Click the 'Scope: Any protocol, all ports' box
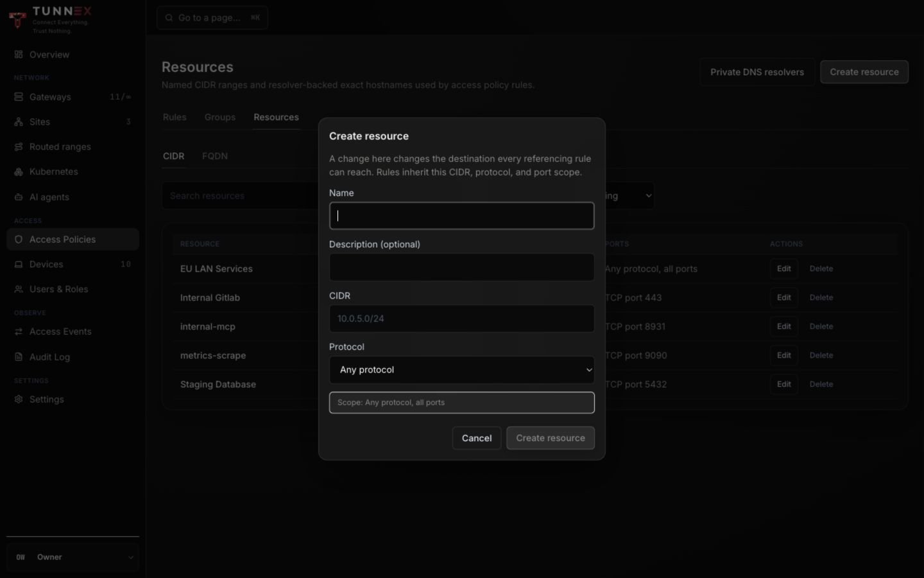This screenshot has height=578, width=924. tap(461, 403)
